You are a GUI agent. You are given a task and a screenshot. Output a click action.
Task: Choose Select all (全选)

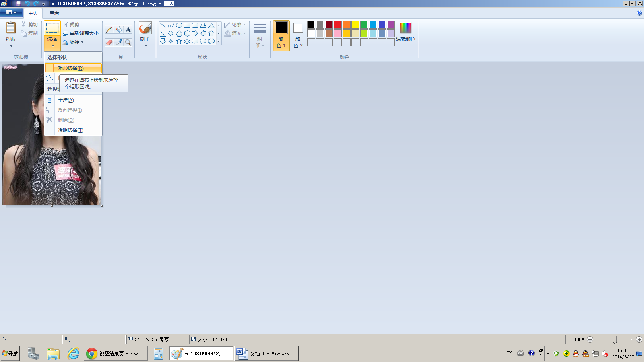[73, 100]
